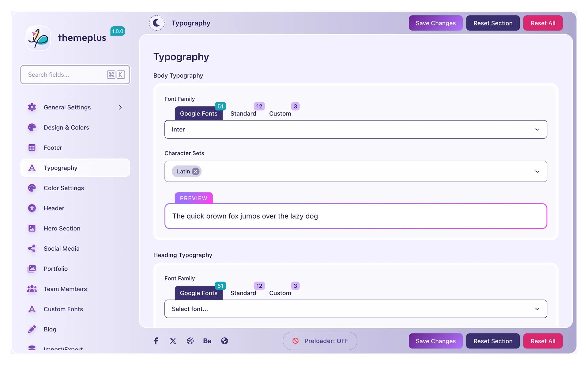Expand General Settings chevron

click(x=120, y=107)
